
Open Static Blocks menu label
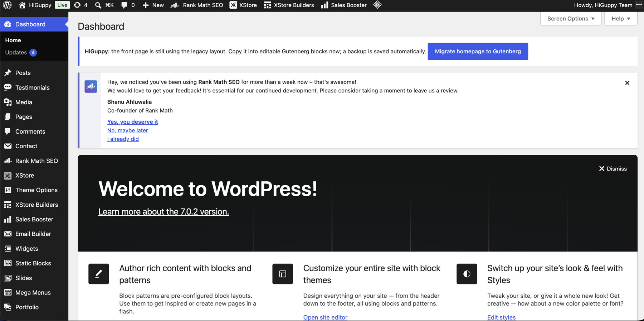pos(33,263)
